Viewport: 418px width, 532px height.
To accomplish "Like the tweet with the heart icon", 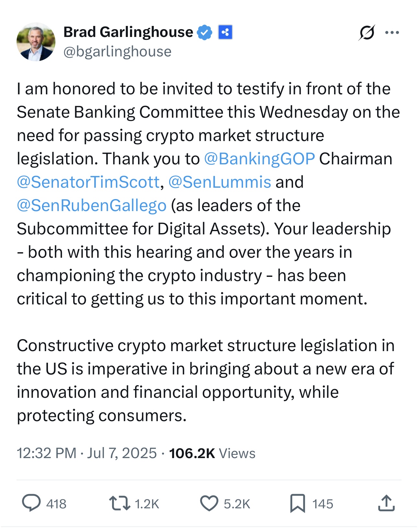I will (x=209, y=503).
